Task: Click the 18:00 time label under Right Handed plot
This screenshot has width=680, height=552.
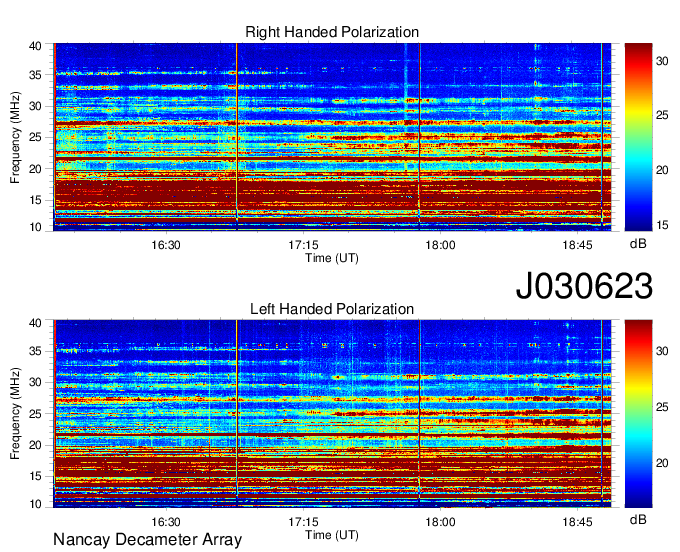Action: pos(440,245)
